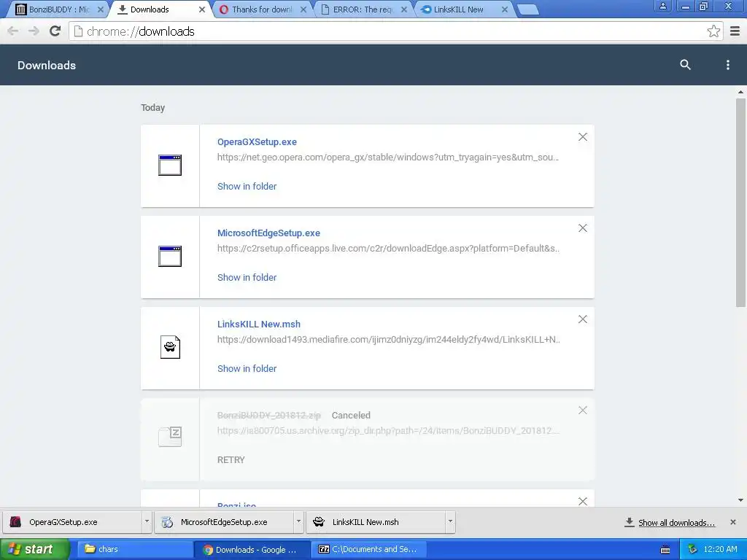Expand LinksKILL New.msh shelf dropdown arrow

click(x=450, y=522)
